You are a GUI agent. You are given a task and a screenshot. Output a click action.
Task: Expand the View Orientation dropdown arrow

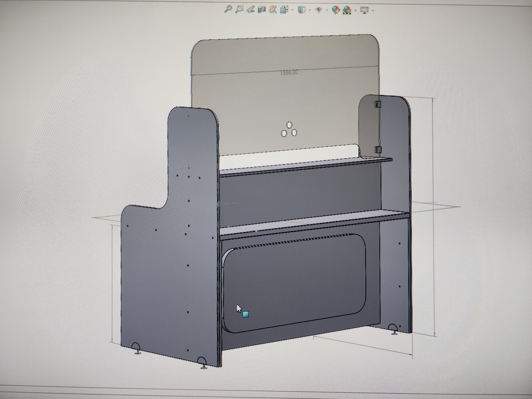pyautogui.click(x=292, y=10)
